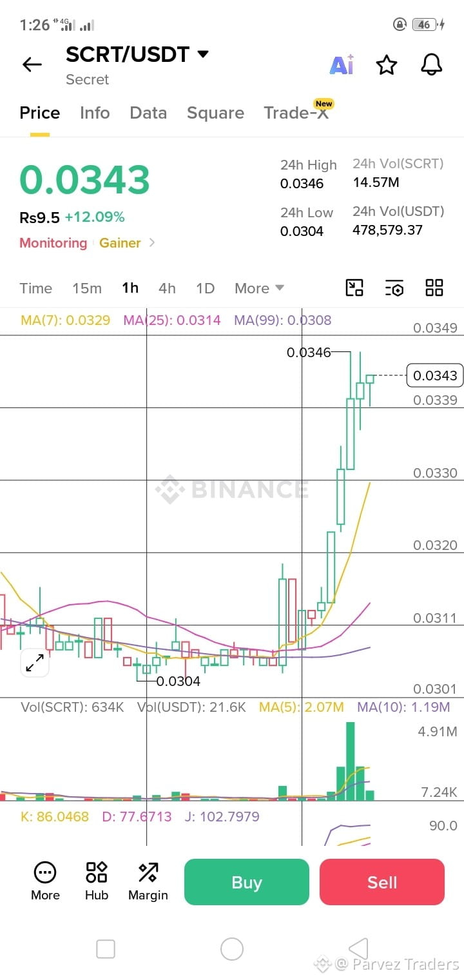This screenshot has height=980, width=464.
Task: Select the 15m interval
Action: pos(87,288)
